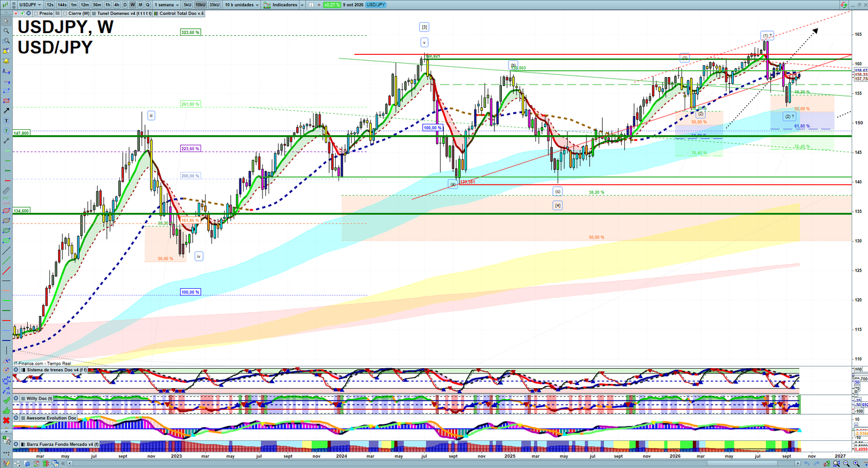The width and height of the screenshot is (868, 468).
Task: Open the chat bubbles icon in bottom bar
Action: point(27,463)
